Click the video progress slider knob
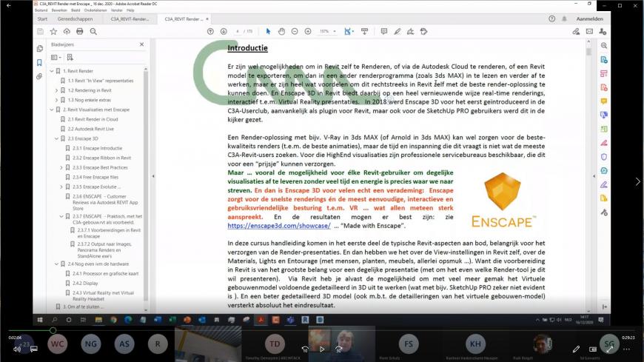The image size is (644, 362). coord(53,330)
